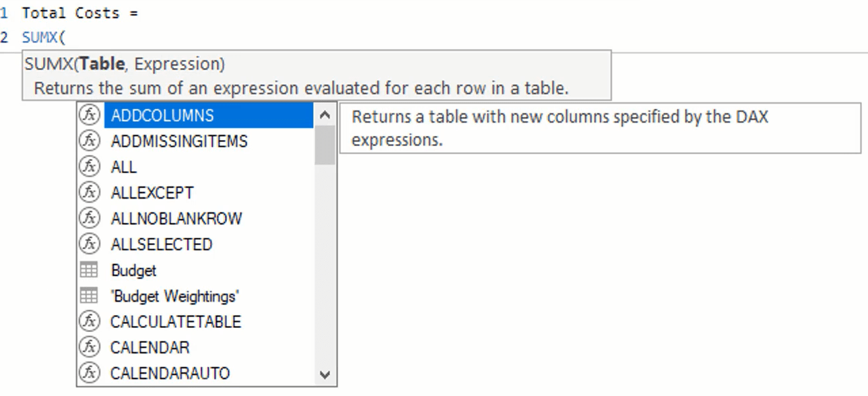
Task: Click the ADDCOLUMNS description tooltip
Action: (x=600, y=128)
